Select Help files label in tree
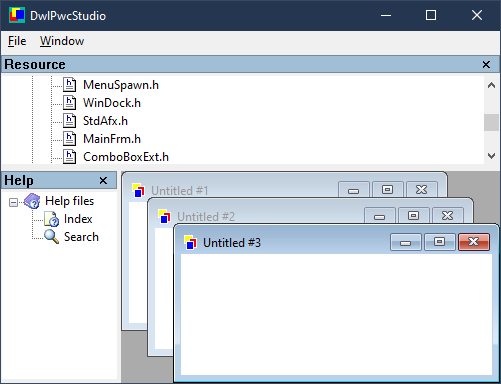This screenshot has width=501, height=384. click(x=69, y=201)
